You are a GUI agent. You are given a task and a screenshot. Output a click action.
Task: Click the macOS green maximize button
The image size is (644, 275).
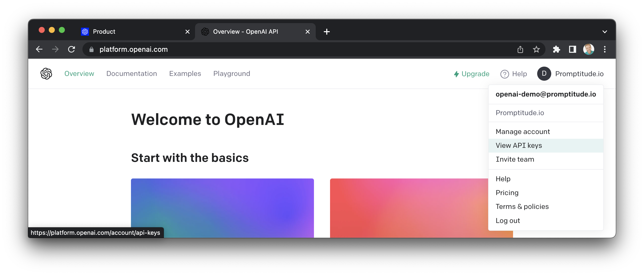pyautogui.click(x=62, y=30)
